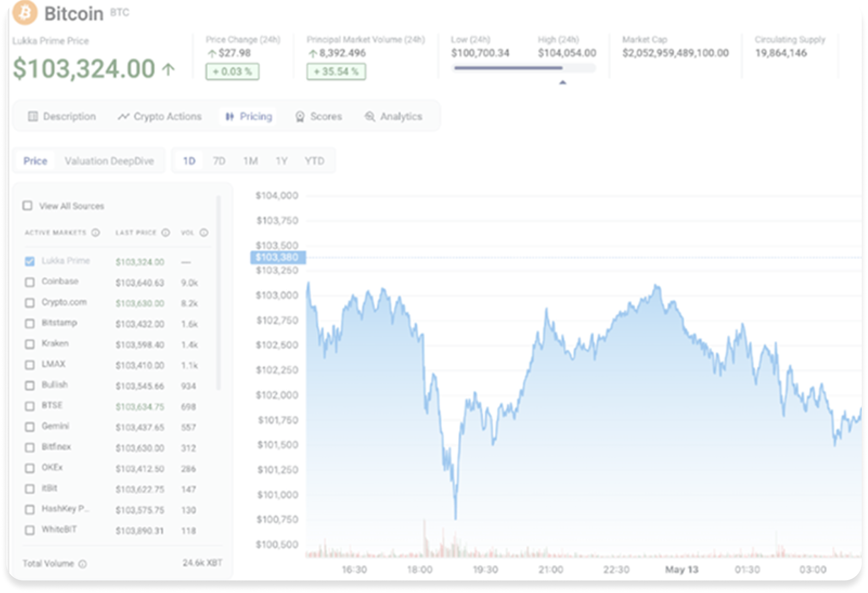Click the Active Markets column header
The image size is (868, 593).
click(55, 232)
